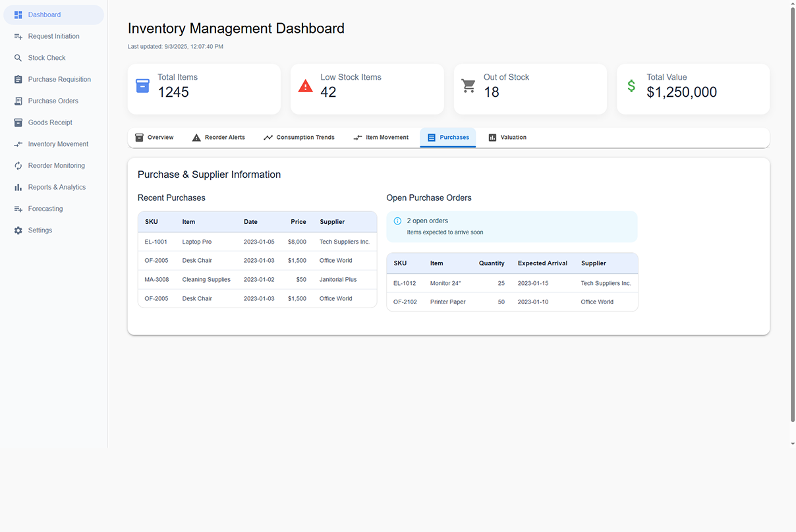Click the Stock Check magnifier icon

click(x=18, y=58)
